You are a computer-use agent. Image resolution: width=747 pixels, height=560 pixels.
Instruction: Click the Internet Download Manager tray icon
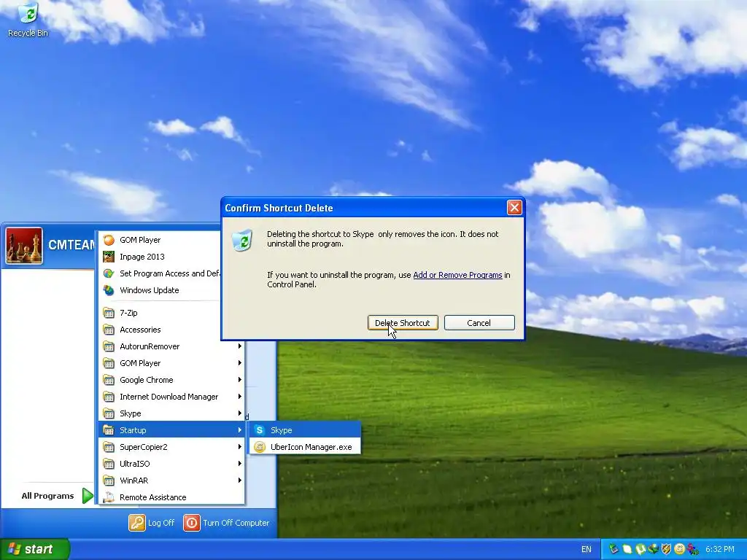[x=654, y=549]
